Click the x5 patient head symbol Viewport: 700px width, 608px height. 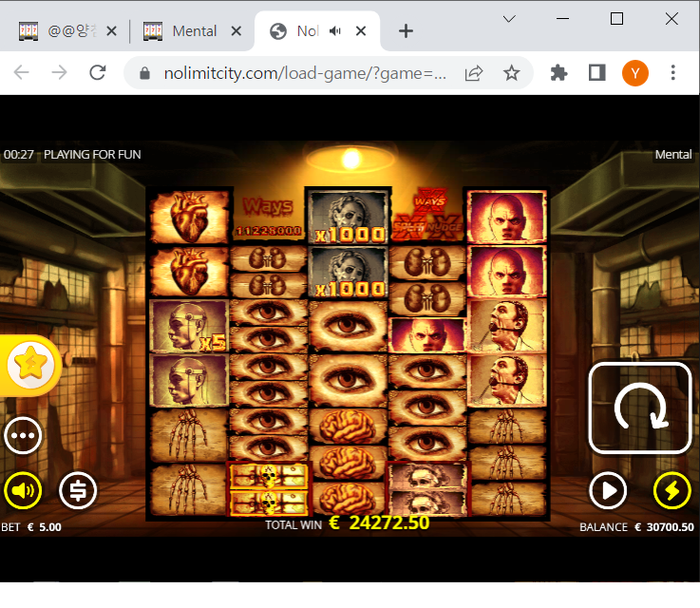coord(189,326)
